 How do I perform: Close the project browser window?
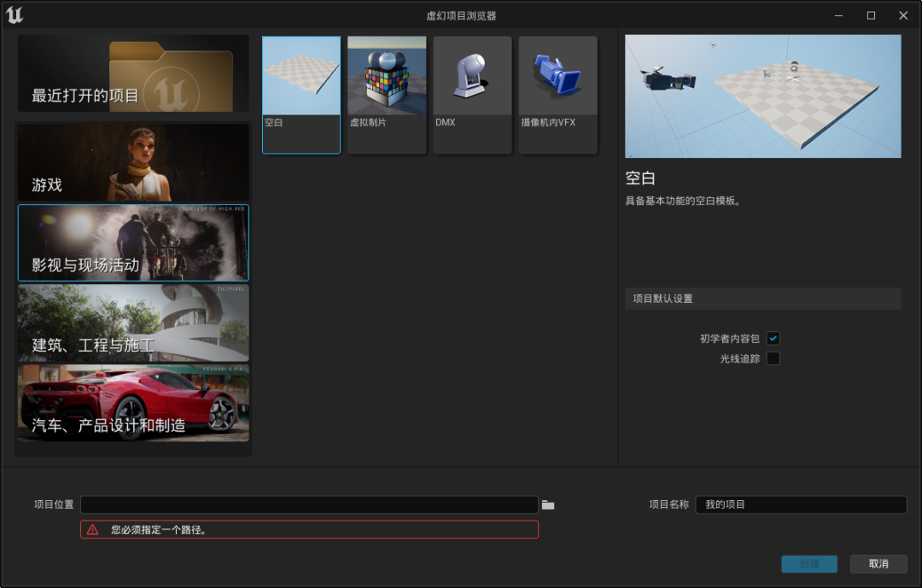pyautogui.click(x=903, y=16)
